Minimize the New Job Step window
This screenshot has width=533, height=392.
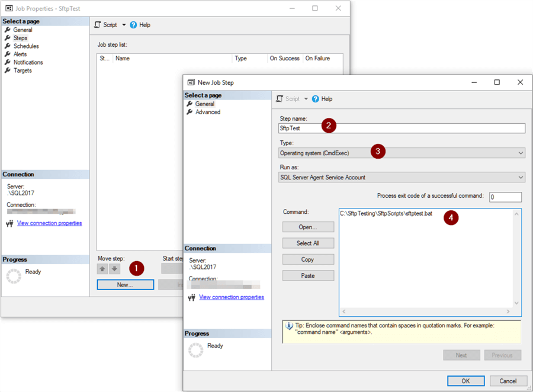pyautogui.click(x=474, y=82)
